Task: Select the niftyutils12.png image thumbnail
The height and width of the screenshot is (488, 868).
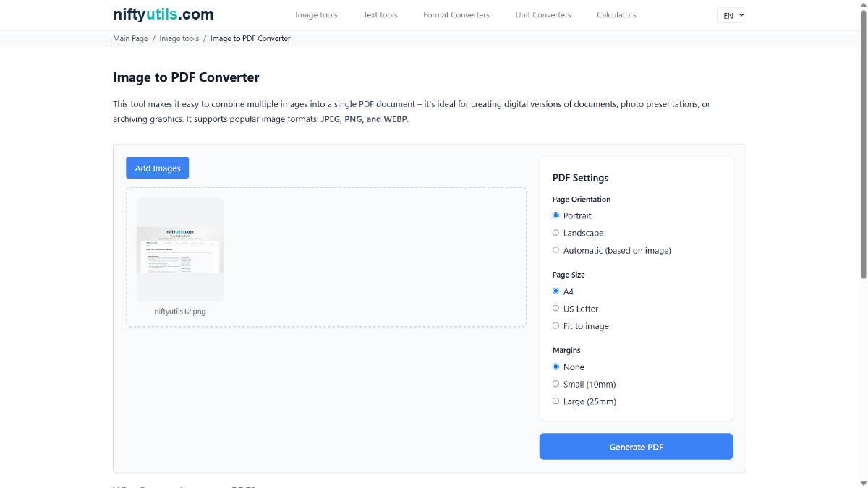Action: (180, 249)
